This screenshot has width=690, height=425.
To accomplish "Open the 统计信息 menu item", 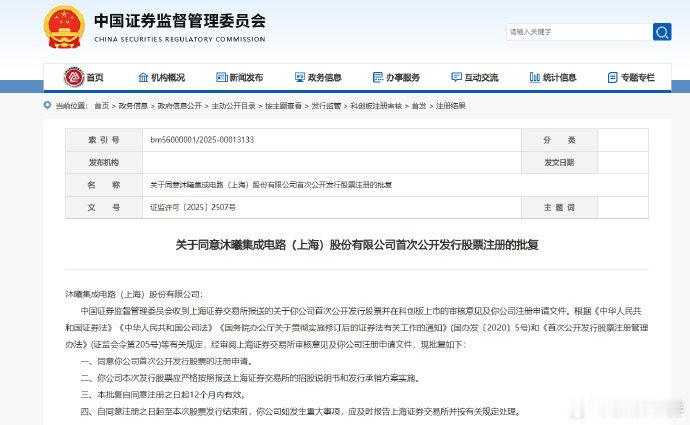I will 559,77.
